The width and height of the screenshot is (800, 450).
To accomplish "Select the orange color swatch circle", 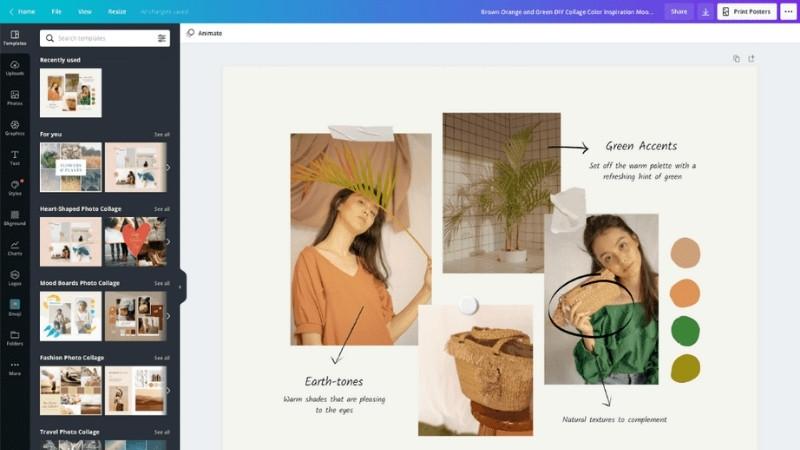I will pos(685,293).
